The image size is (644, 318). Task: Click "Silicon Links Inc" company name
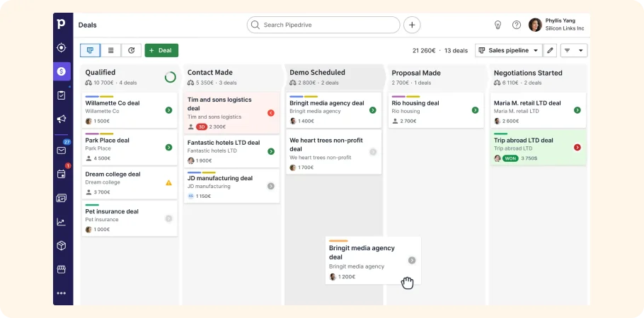pos(565,28)
